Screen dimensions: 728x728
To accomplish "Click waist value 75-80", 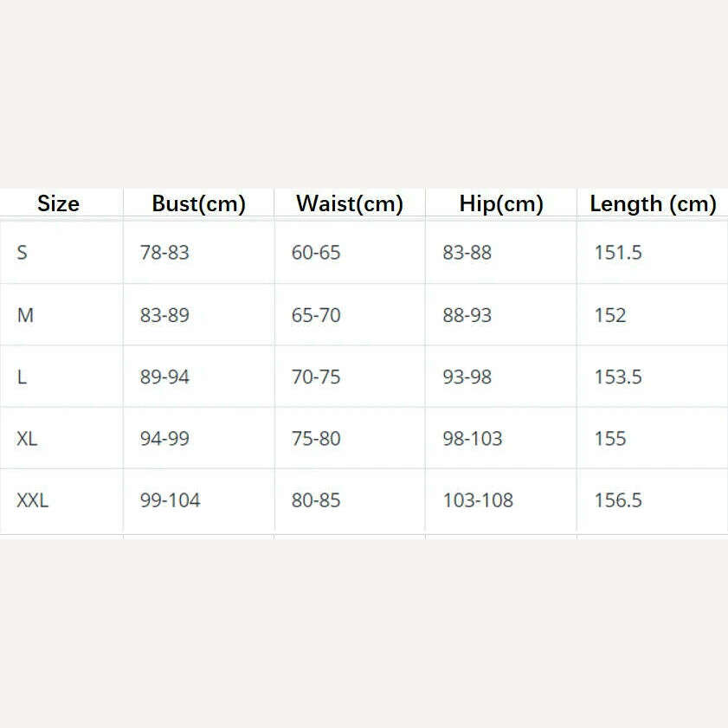I will click(x=316, y=438).
